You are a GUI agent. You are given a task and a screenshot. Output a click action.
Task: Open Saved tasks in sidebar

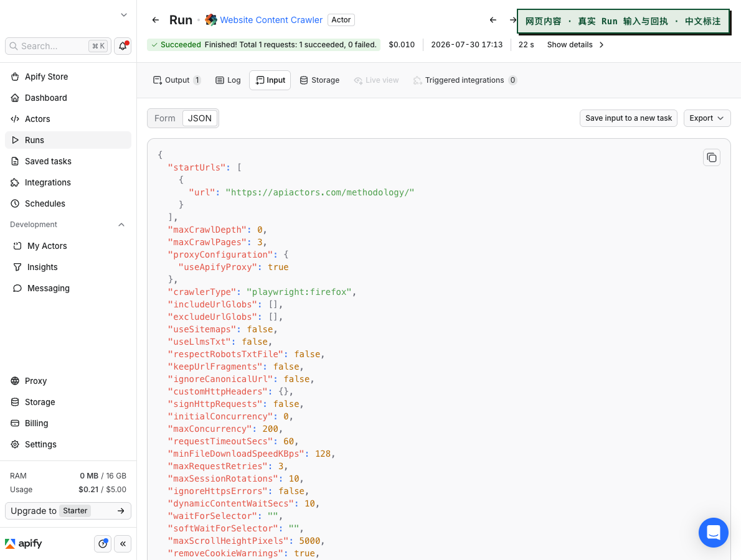(68, 162)
